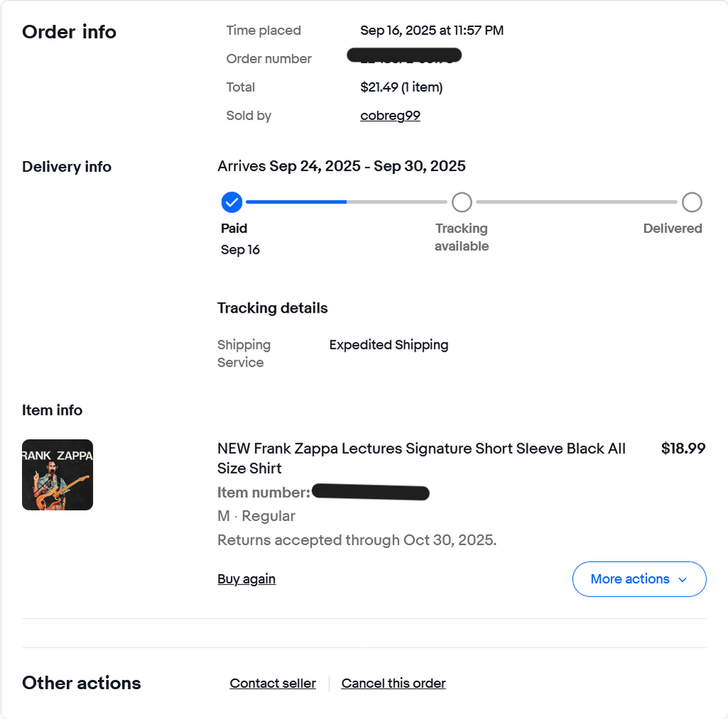Click the $21.49 order total
This screenshot has width=728, height=719.
401,87
